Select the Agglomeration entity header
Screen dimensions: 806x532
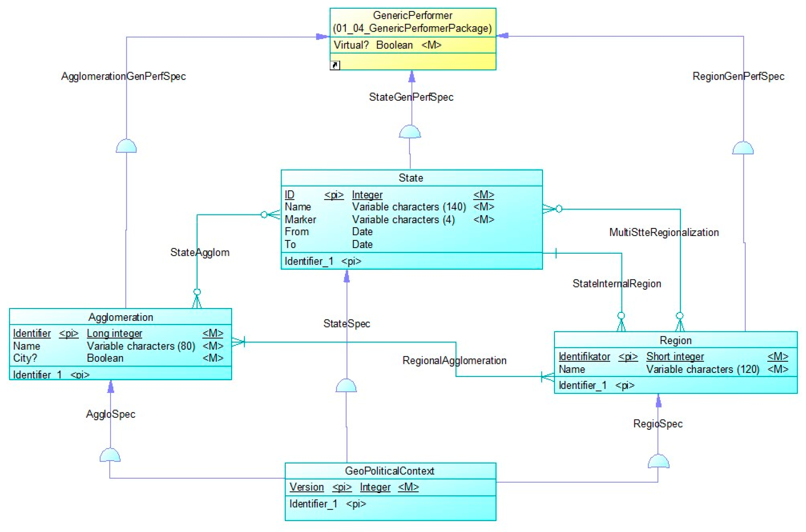point(121,317)
